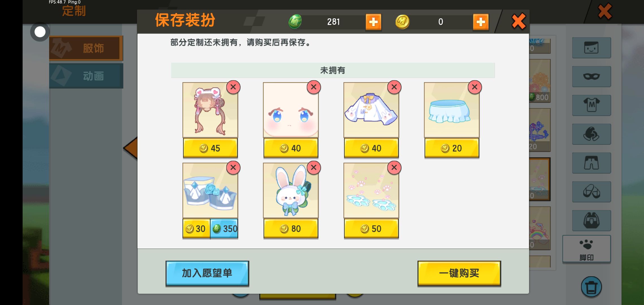
Task: Open the face category icon
Action: tap(591, 48)
